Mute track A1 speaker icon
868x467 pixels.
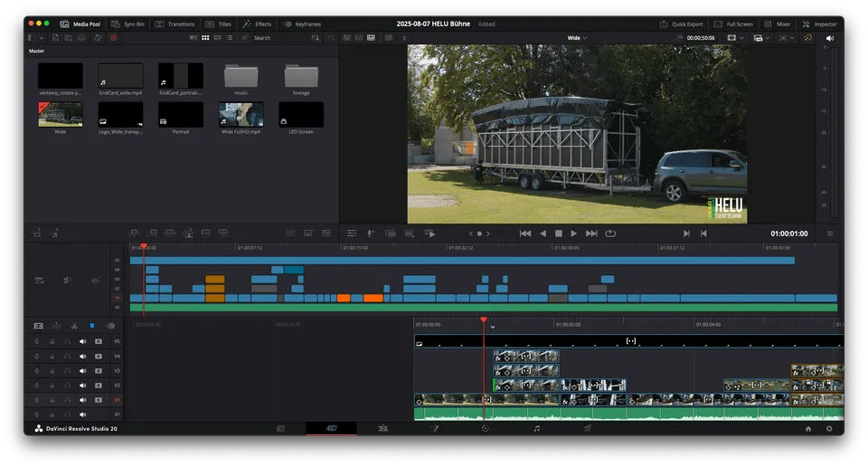[x=82, y=415]
